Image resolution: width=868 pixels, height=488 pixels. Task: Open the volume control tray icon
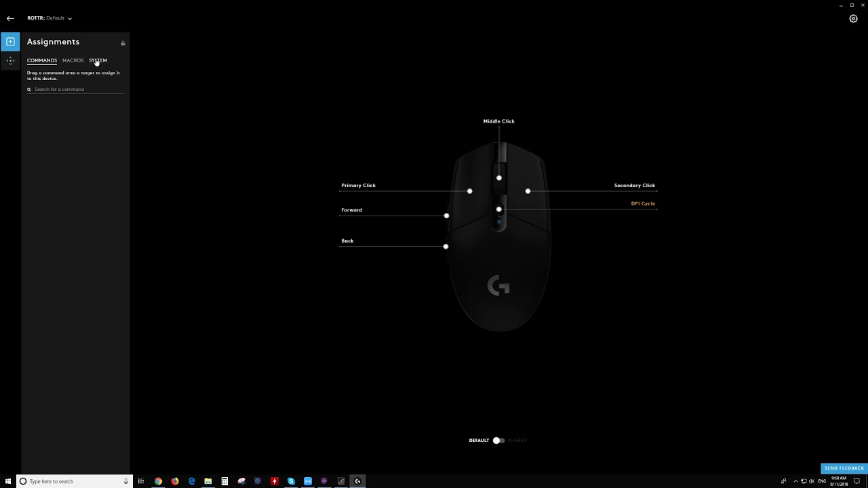point(812,481)
